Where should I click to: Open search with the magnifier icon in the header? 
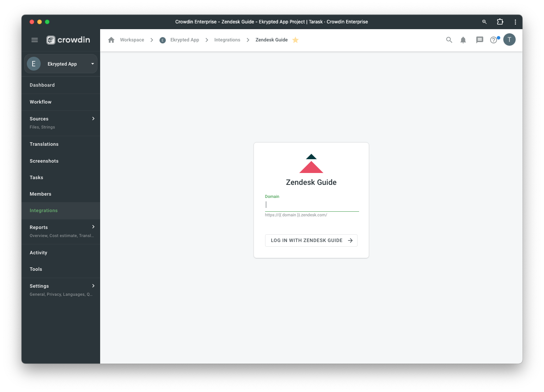point(449,40)
